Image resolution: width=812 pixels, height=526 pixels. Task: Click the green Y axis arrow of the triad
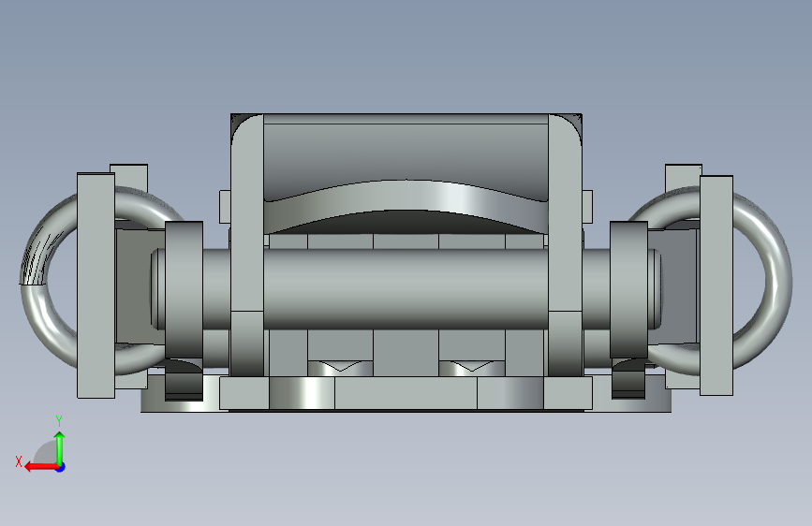(x=60, y=447)
